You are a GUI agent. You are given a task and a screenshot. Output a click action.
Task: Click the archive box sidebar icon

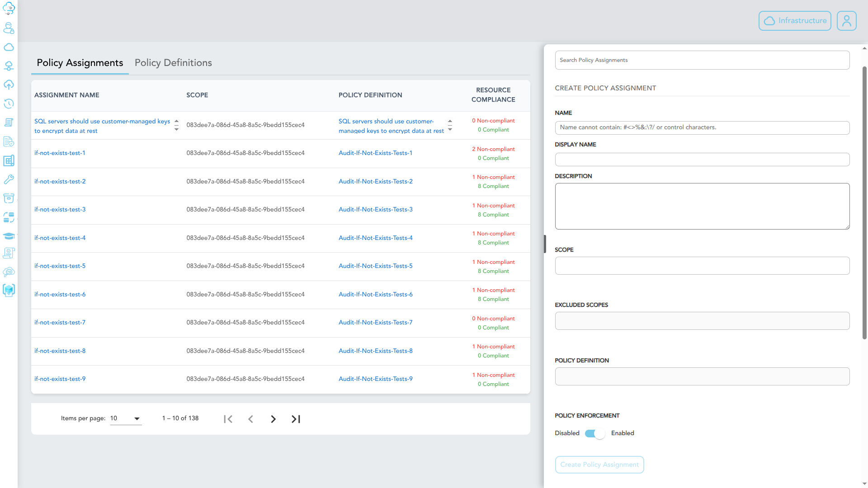click(9, 198)
